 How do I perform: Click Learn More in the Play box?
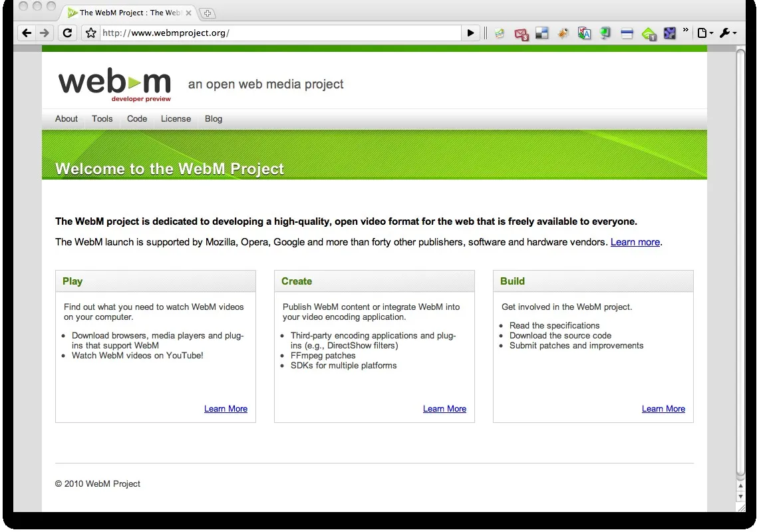[x=226, y=408]
